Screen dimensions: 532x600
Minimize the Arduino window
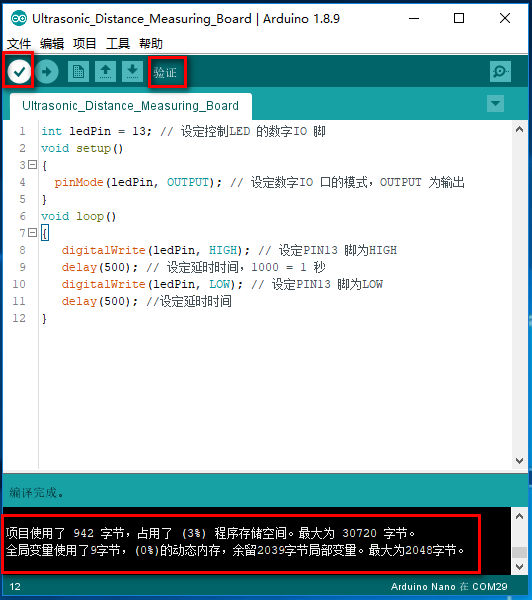414,18
